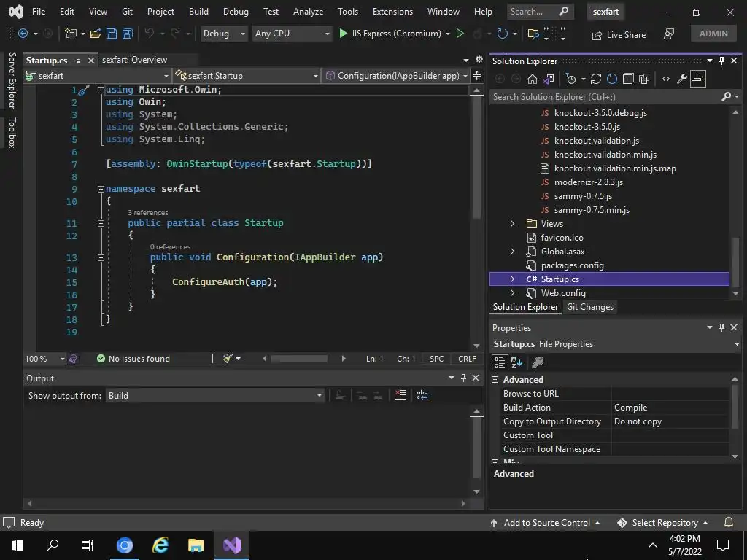The image size is (747, 560).
Task: Open the notifications bell icon
Action: pos(729,522)
